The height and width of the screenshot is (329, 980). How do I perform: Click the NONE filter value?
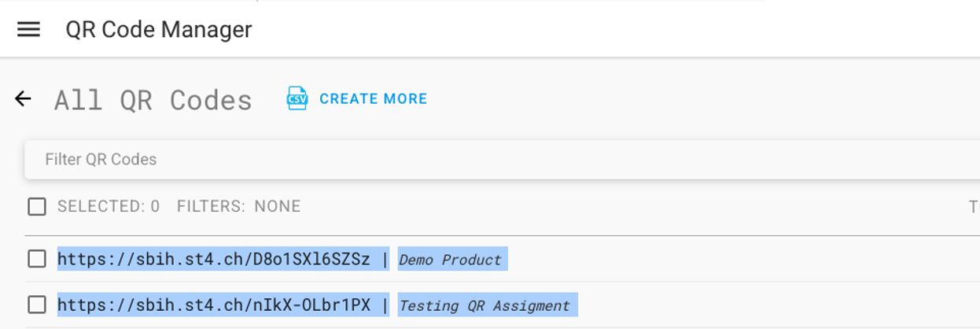pos(278,206)
